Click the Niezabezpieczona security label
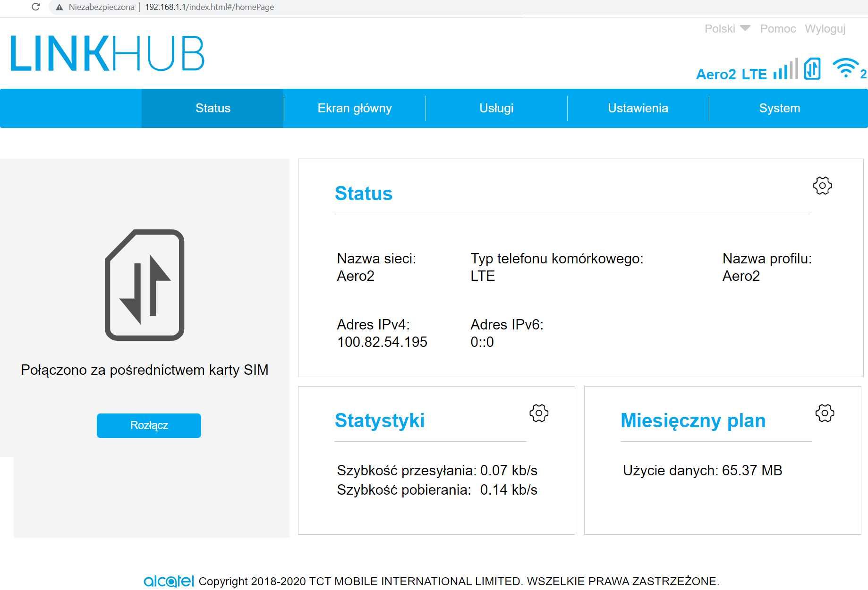 click(102, 7)
